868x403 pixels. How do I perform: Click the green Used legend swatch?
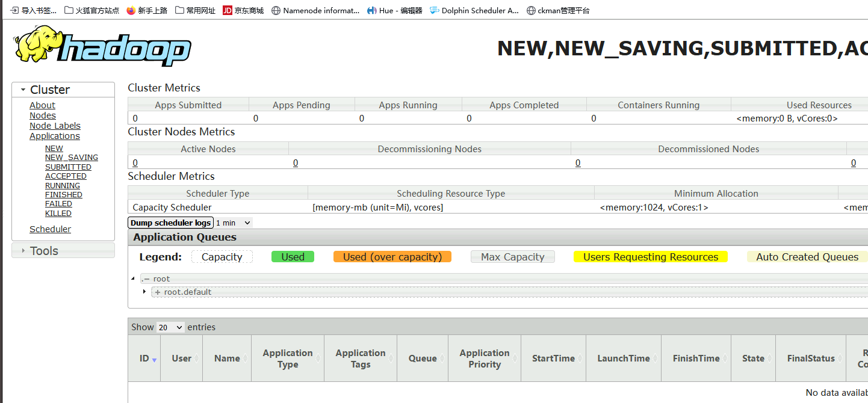(293, 257)
